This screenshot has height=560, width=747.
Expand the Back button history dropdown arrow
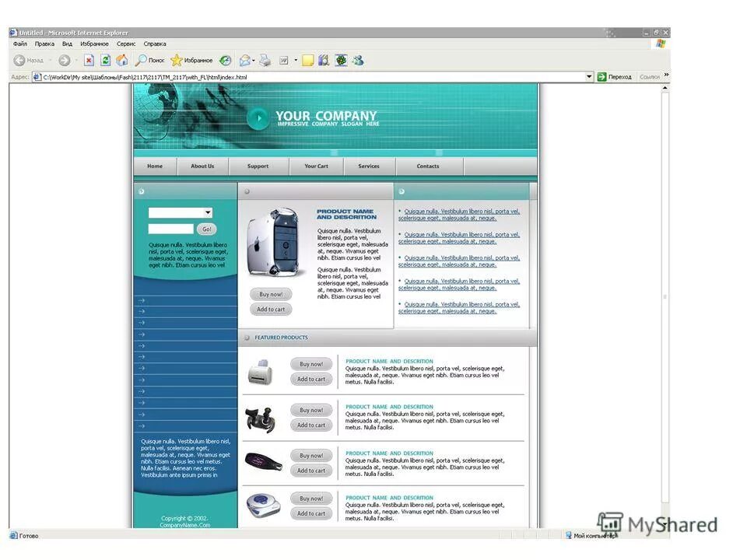click(50, 61)
